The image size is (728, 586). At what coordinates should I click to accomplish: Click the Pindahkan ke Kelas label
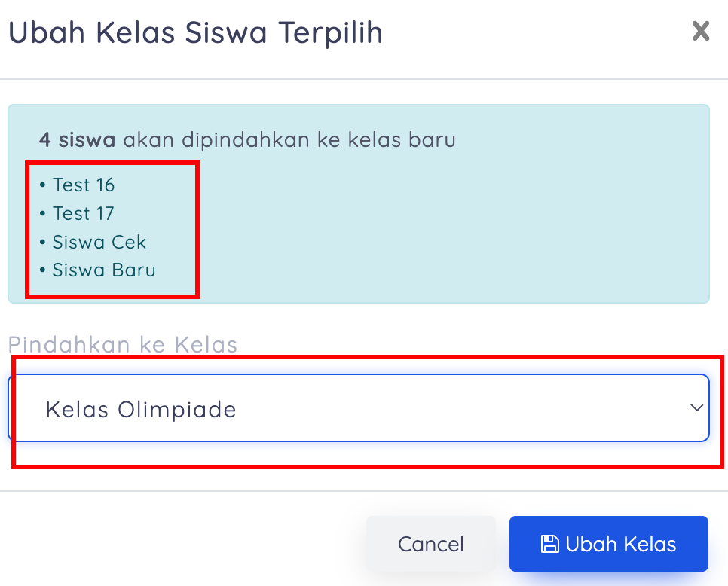tap(123, 345)
